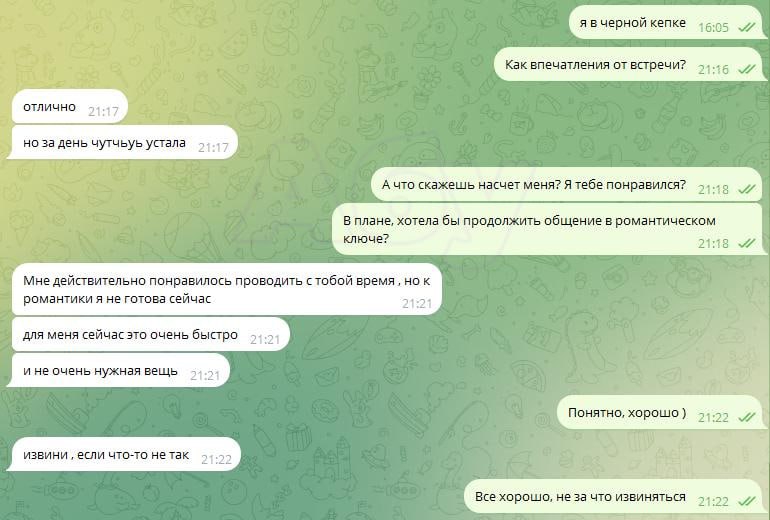
Task: Select the 'но за день чутчьуь устала' message
Action: (x=122, y=142)
